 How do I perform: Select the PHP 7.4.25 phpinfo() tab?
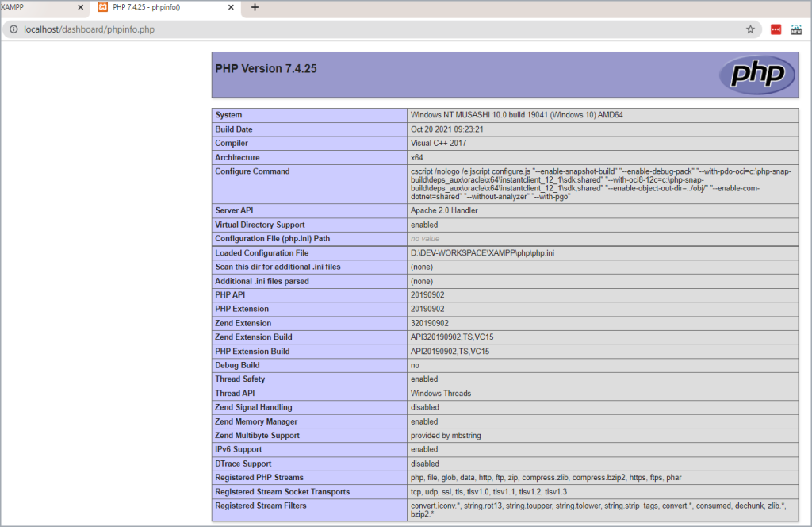point(159,7)
